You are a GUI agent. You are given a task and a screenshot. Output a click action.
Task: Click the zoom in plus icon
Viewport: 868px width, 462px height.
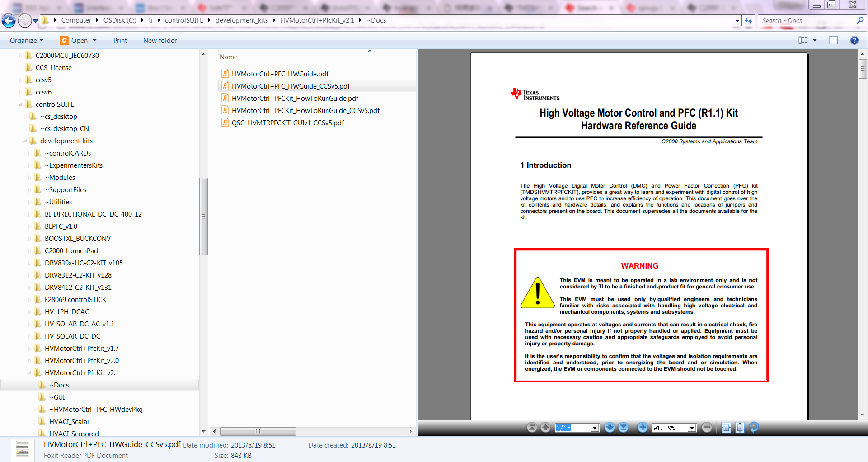coord(643,427)
